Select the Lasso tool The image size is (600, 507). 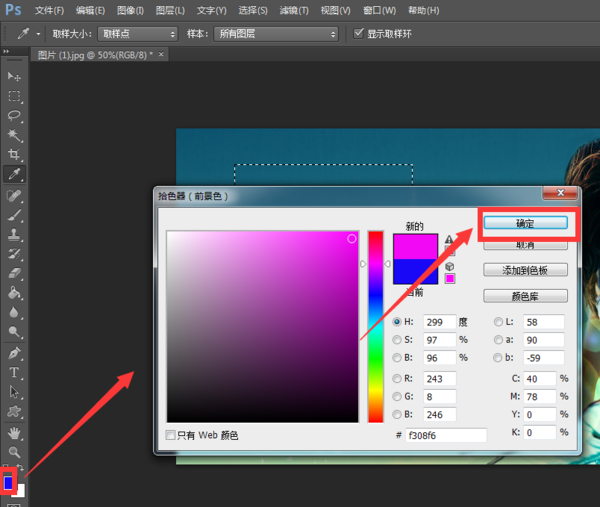[14, 116]
